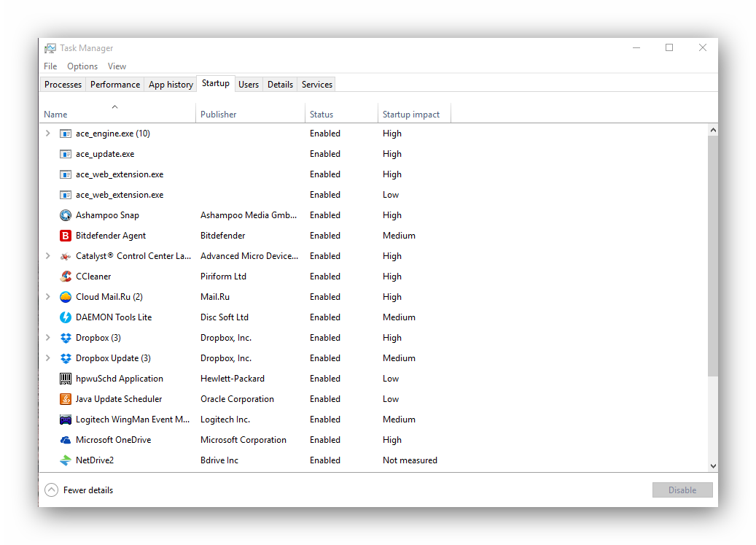Click the Oracle Corporation publisher cell
756x545 pixels.
tap(237, 399)
